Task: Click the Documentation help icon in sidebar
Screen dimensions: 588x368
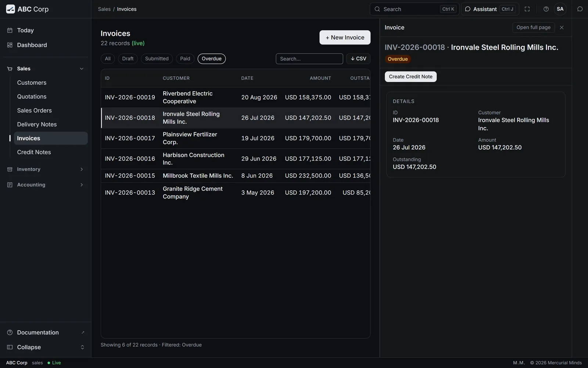Action: click(10, 332)
